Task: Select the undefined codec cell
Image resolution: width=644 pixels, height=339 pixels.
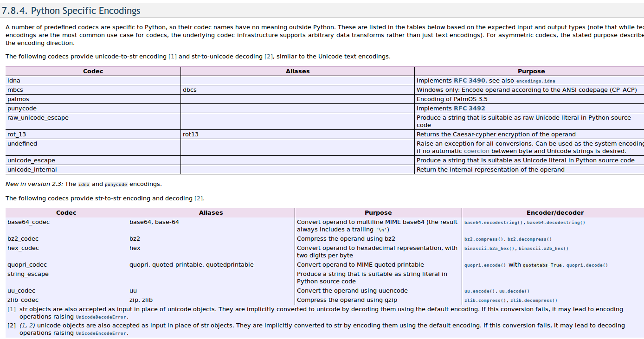Action: [x=93, y=147]
